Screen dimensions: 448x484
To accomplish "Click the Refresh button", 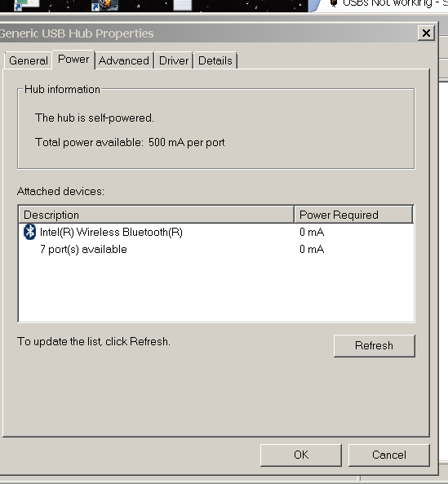I will coord(375,345).
